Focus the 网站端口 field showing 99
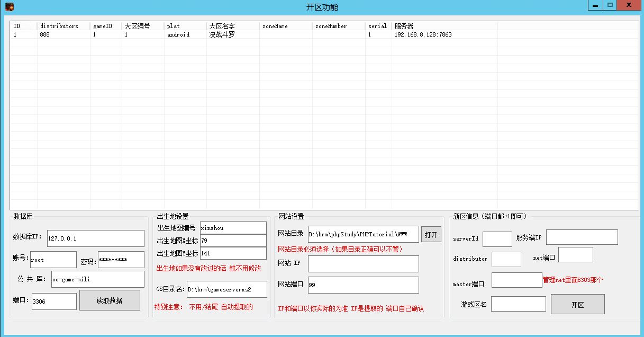 363,285
